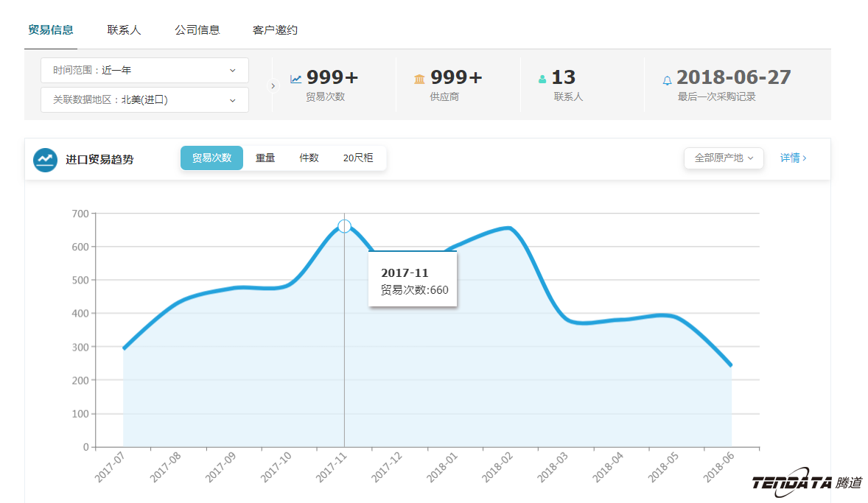Click the supplier bank building icon
The image size is (868, 503).
419,79
